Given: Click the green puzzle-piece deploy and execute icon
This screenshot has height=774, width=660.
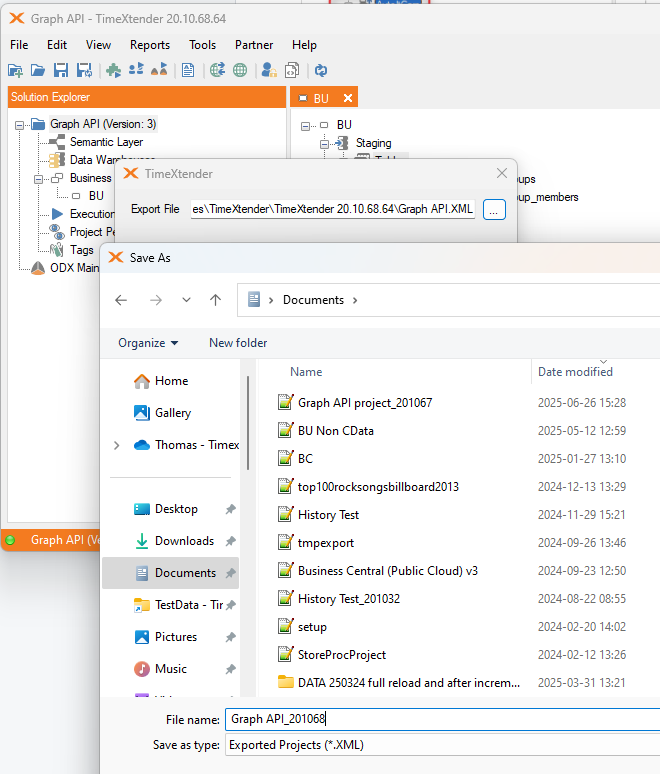Looking at the screenshot, I should [114, 71].
